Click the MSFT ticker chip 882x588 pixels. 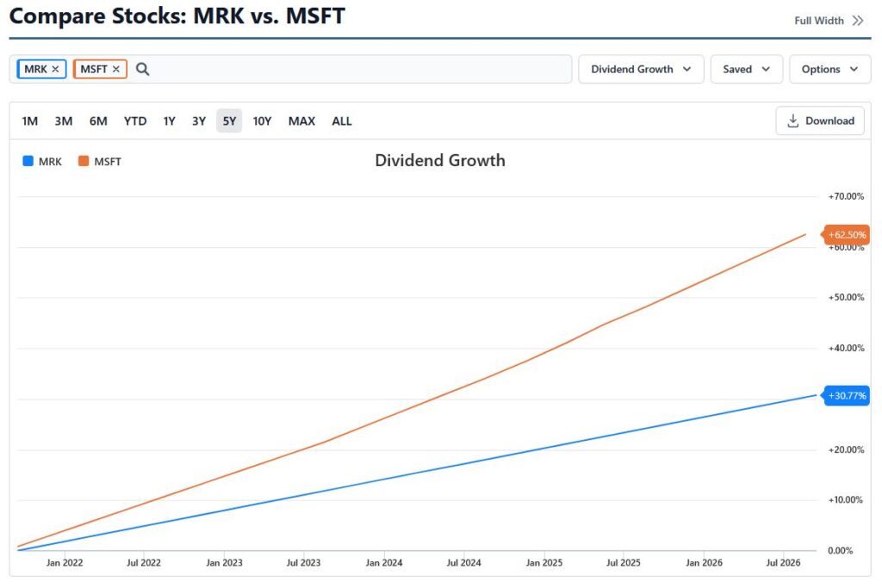pos(100,69)
